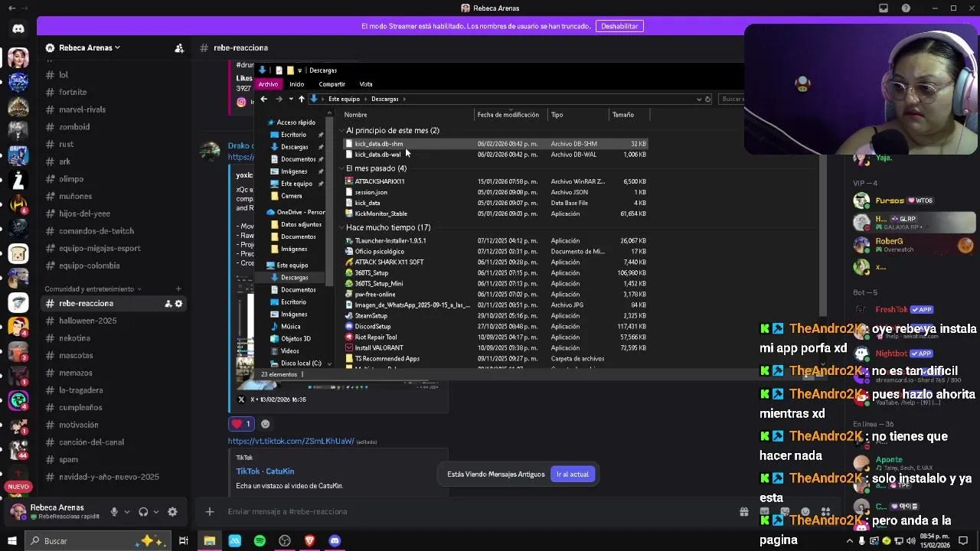The height and width of the screenshot is (551, 980).
Task: Open emoji picker in message bar
Action: (805, 512)
